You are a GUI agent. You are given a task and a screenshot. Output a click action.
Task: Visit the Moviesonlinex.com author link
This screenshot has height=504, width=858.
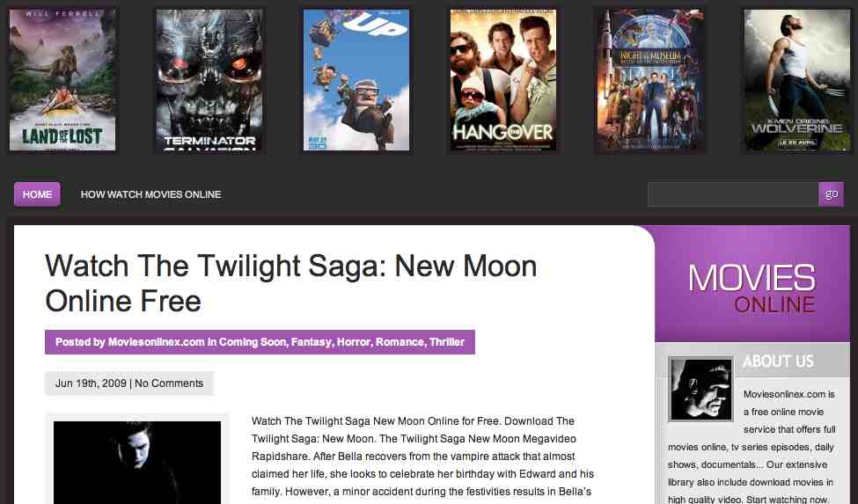coord(156,342)
